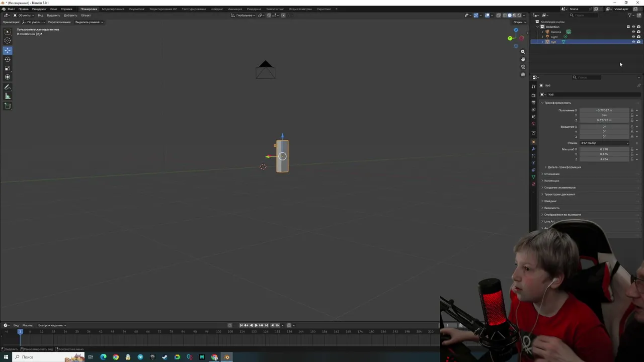Open the Scene properties tab
644x362 pixels.
coord(534,117)
